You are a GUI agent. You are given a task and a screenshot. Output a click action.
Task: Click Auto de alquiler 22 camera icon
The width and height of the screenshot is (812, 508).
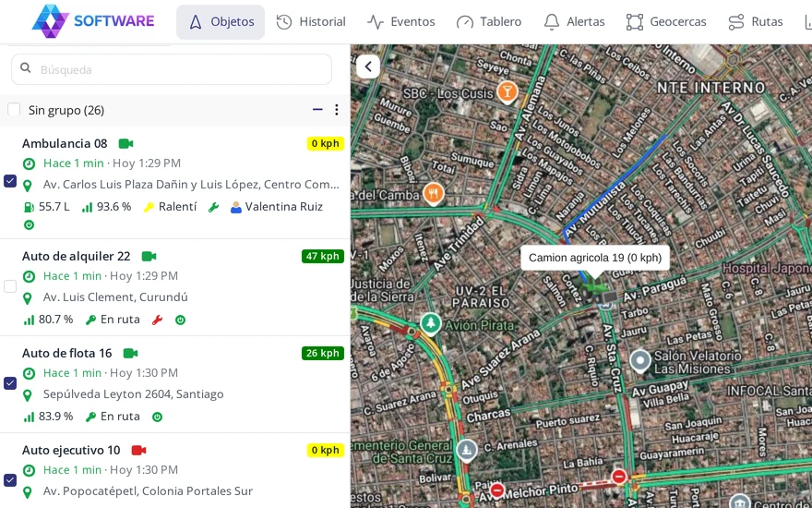149,256
